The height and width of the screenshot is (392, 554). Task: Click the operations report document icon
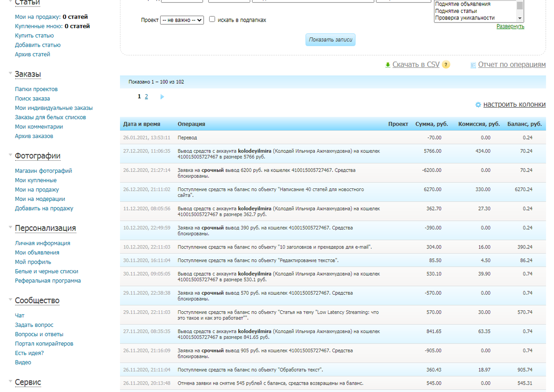pyautogui.click(x=473, y=65)
